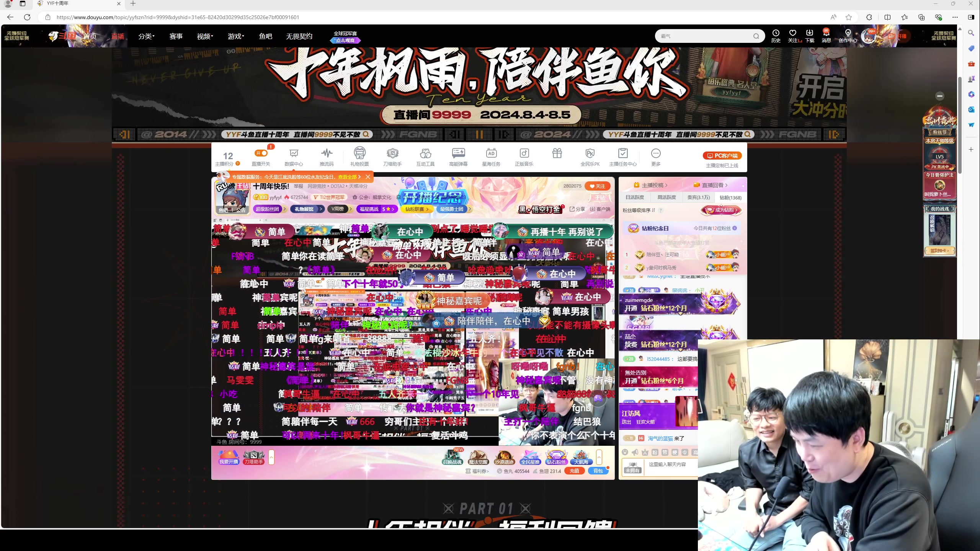The width and height of the screenshot is (980, 551).
Task: Toggle the 粉丝等级排序 sort order
Action: point(639,210)
